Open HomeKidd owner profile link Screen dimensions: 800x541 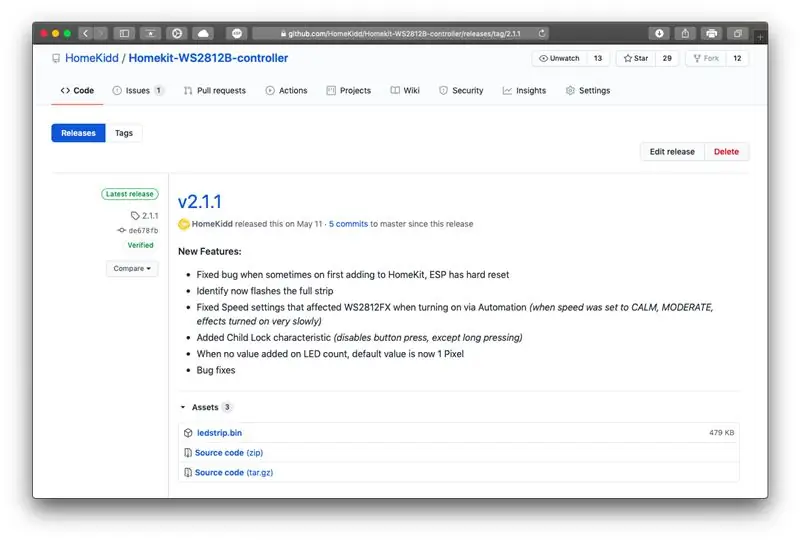tap(92, 58)
